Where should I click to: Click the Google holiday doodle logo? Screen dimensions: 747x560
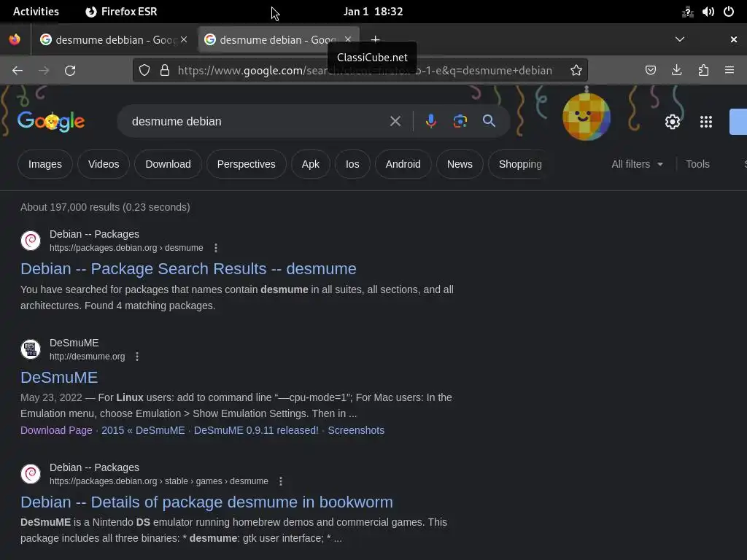[51, 122]
